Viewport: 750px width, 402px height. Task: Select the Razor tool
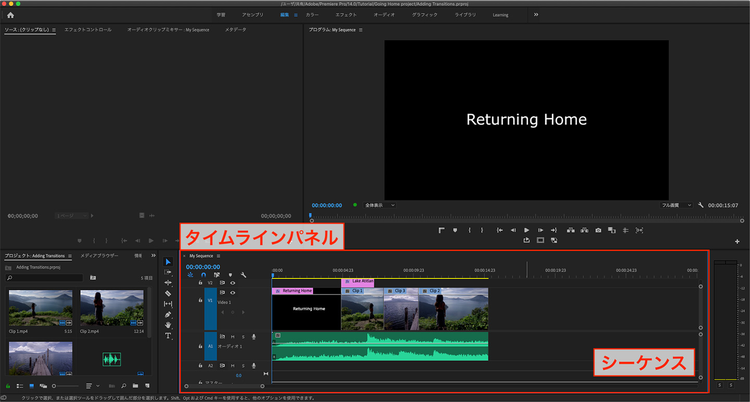click(x=168, y=293)
